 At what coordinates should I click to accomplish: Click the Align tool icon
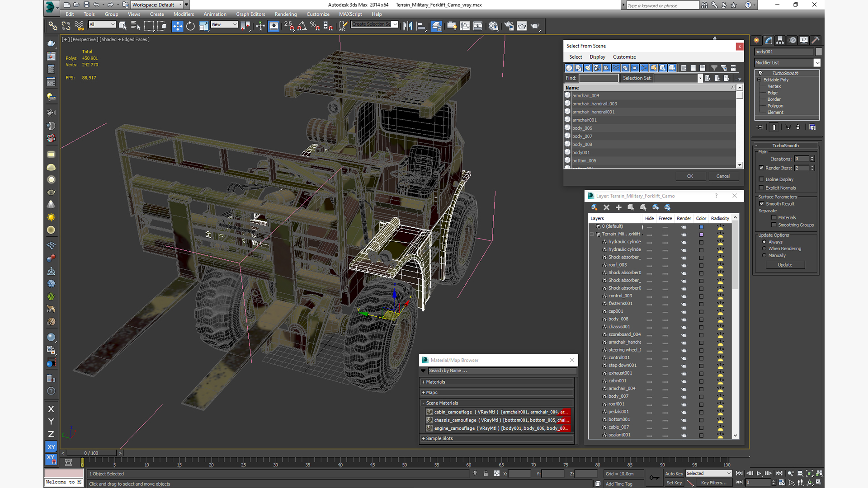tap(421, 26)
